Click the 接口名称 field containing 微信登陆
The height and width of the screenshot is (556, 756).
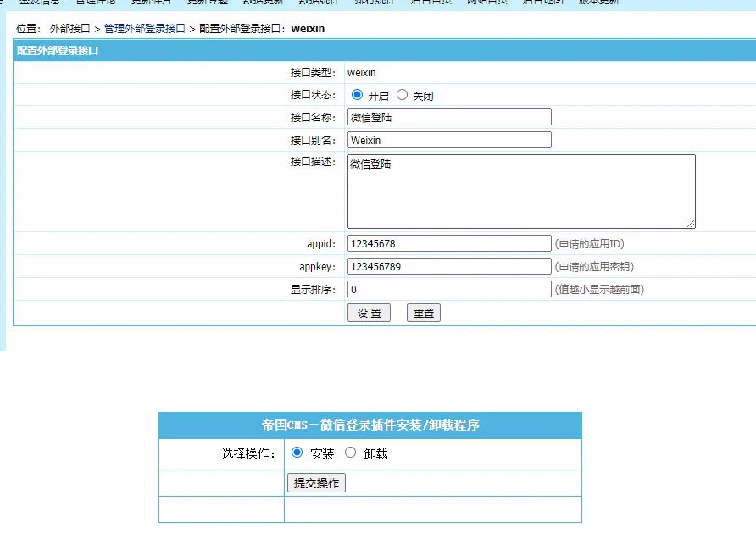449,116
